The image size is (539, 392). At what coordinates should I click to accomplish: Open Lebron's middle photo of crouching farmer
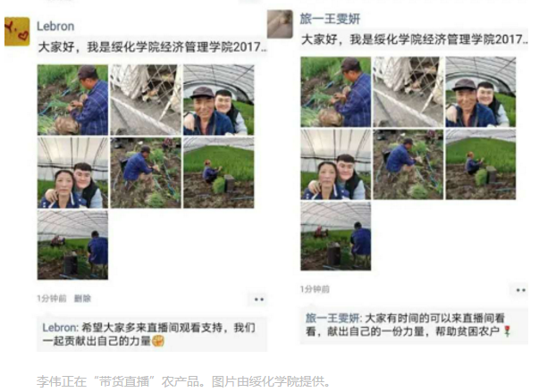click(x=146, y=172)
